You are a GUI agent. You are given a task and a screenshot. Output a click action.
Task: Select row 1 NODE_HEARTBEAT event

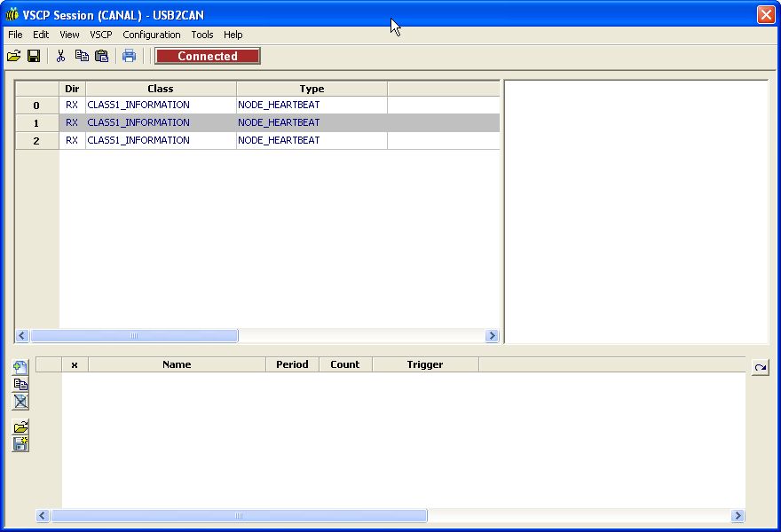279,122
